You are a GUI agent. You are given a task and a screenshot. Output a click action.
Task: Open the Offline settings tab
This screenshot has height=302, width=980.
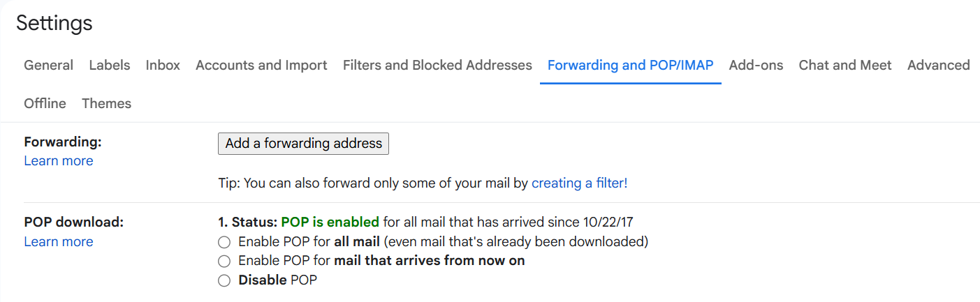45,104
